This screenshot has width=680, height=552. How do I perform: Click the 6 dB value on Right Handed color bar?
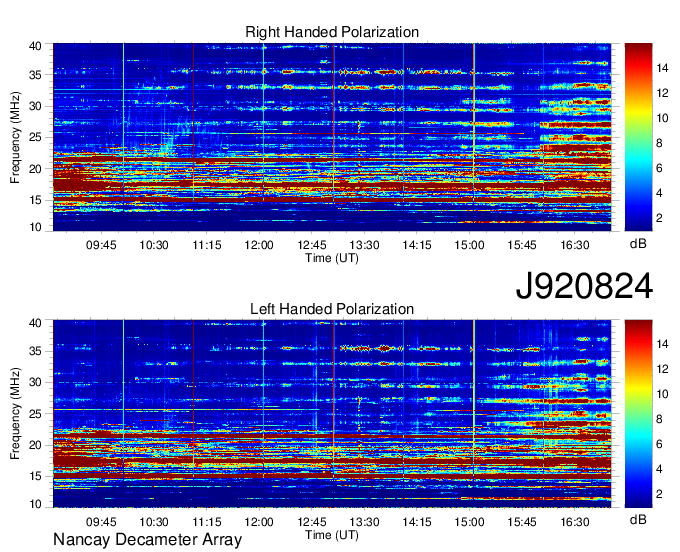pyautogui.click(x=659, y=168)
